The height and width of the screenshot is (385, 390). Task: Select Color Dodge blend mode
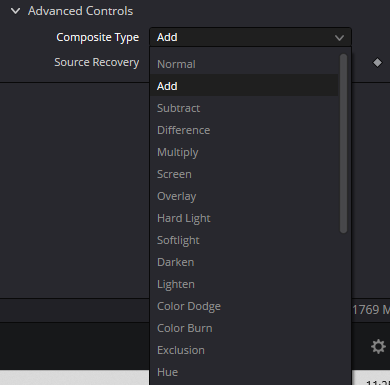(244, 306)
